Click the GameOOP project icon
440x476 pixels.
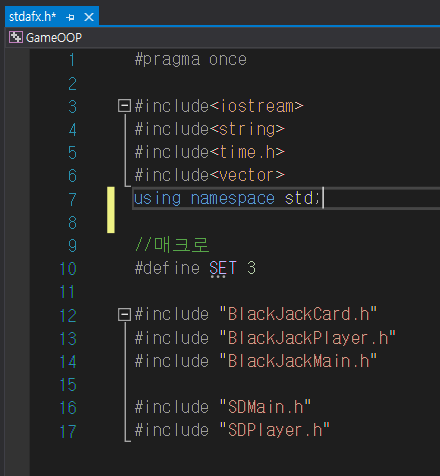pyautogui.click(x=16, y=37)
